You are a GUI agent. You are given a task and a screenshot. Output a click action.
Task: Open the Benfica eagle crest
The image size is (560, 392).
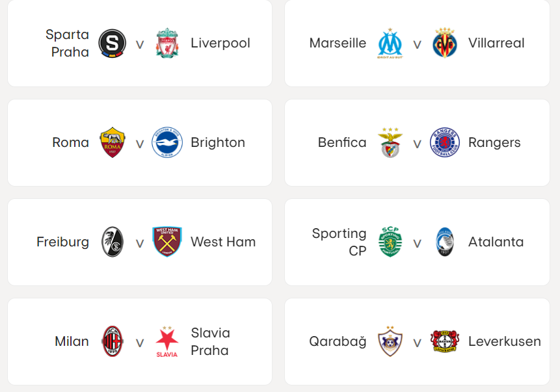click(390, 142)
